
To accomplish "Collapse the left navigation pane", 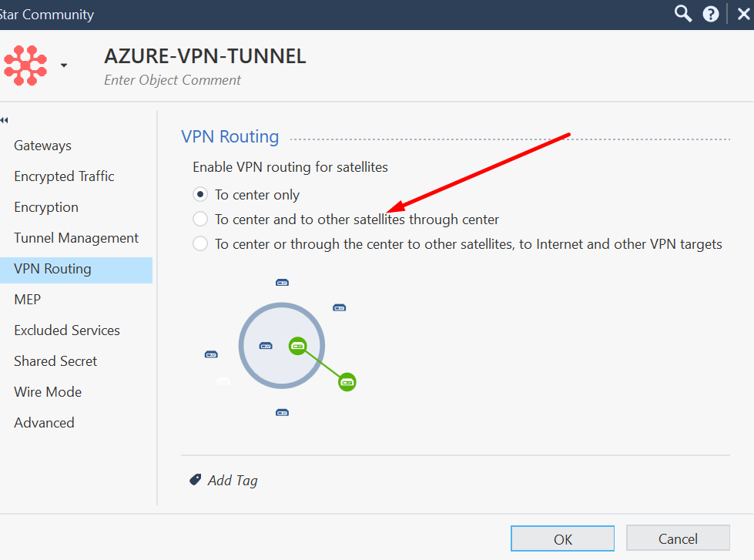I will 7,120.
